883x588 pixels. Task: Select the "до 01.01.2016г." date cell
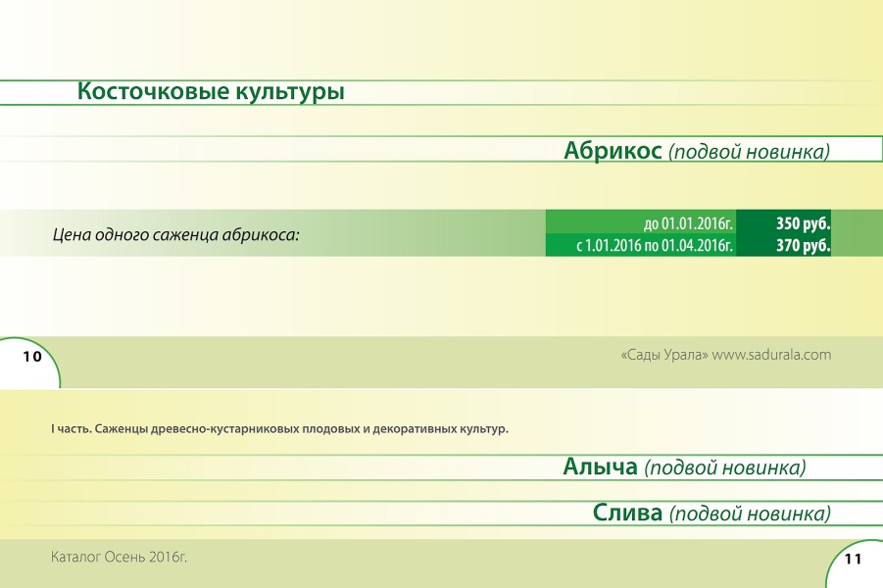click(688, 223)
